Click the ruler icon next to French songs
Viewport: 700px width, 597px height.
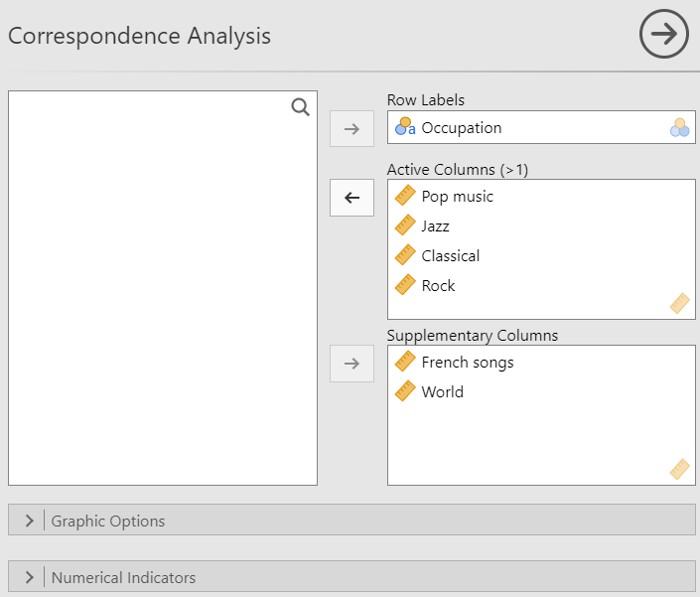point(405,362)
